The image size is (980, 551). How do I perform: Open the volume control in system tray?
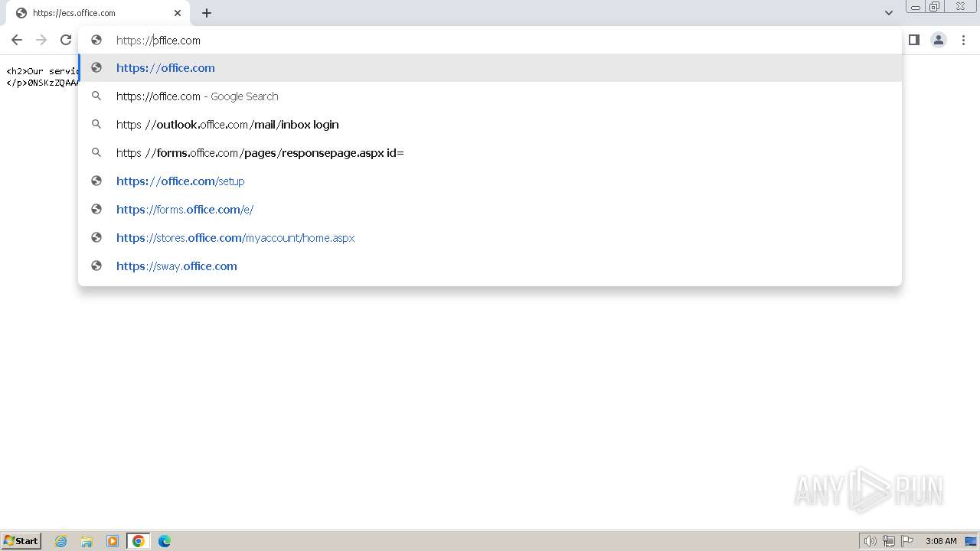click(x=870, y=541)
